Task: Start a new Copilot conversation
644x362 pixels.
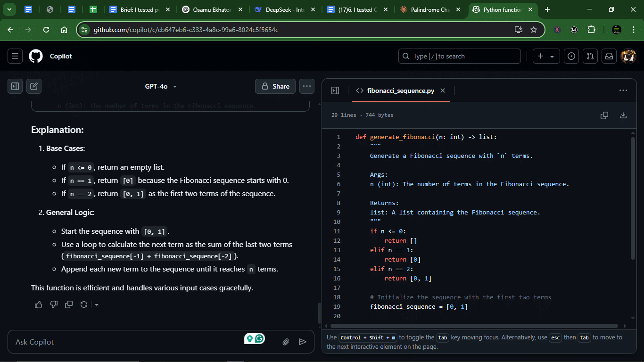Action: [x=34, y=86]
